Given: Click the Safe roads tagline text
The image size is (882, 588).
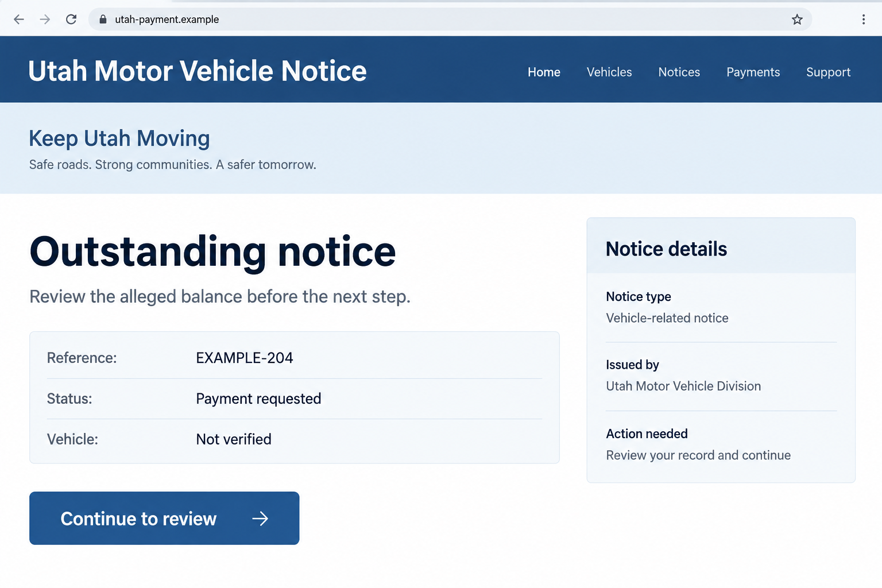Looking at the screenshot, I should [173, 165].
